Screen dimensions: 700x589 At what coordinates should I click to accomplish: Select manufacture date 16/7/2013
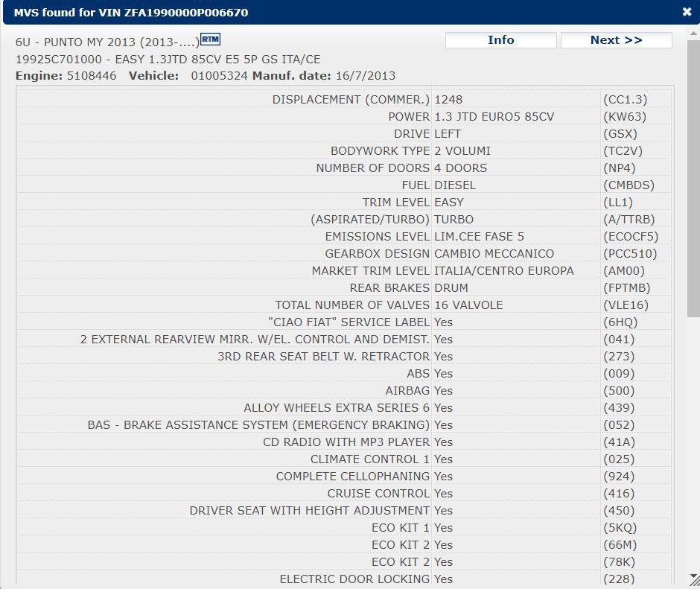tap(365, 76)
